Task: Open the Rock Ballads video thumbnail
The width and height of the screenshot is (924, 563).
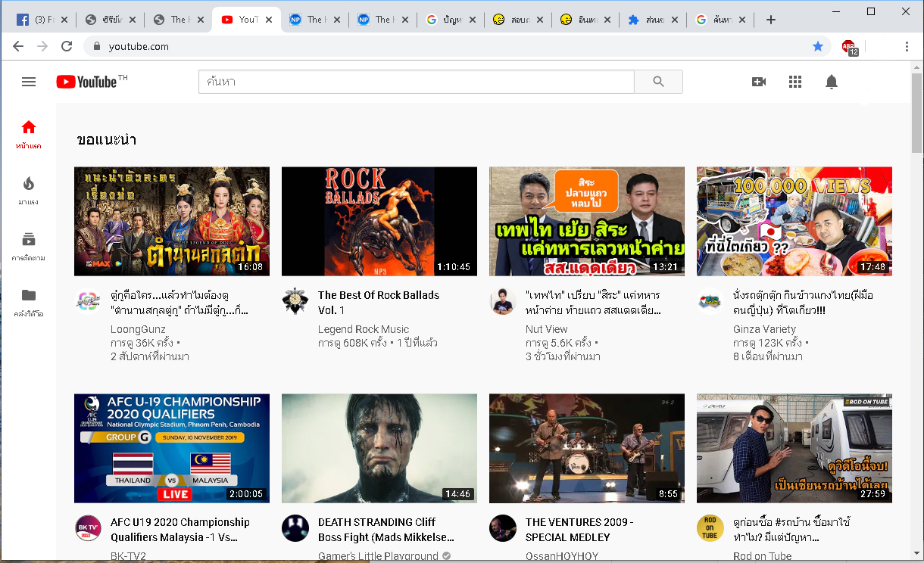Action: pyautogui.click(x=379, y=221)
